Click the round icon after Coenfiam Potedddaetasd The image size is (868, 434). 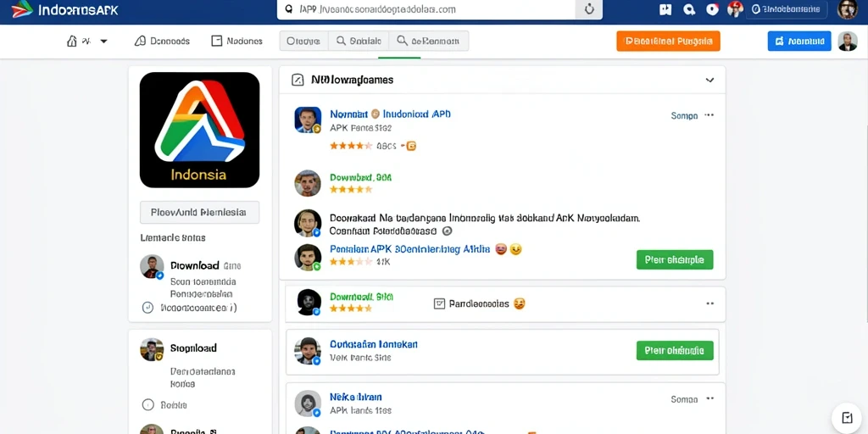coord(448,231)
